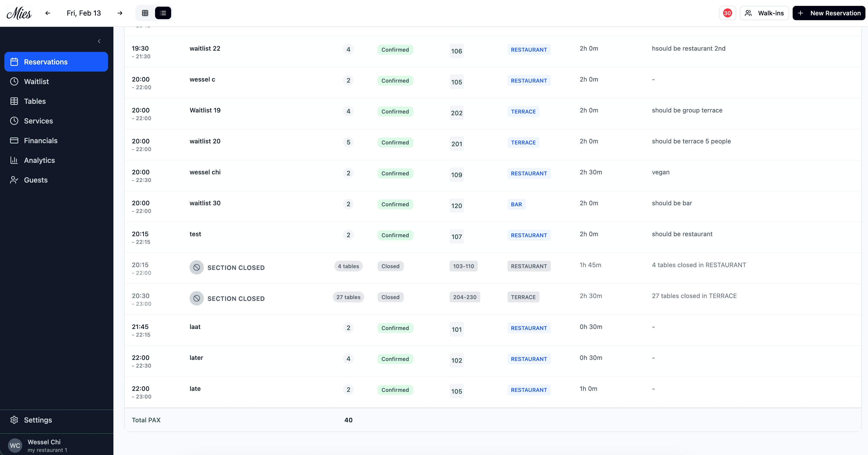Advance to next day with forward arrow
The height and width of the screenshot is (455, 868).
click(120, 13)
